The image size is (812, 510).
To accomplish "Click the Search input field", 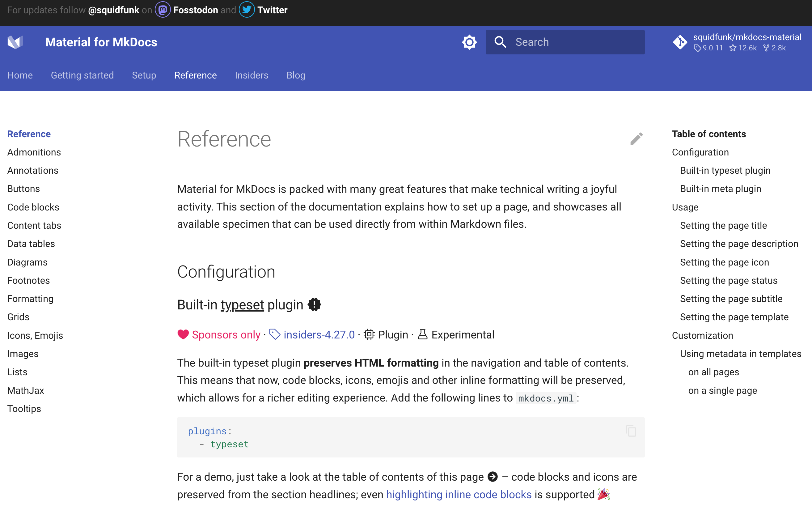I will point(565,42).
